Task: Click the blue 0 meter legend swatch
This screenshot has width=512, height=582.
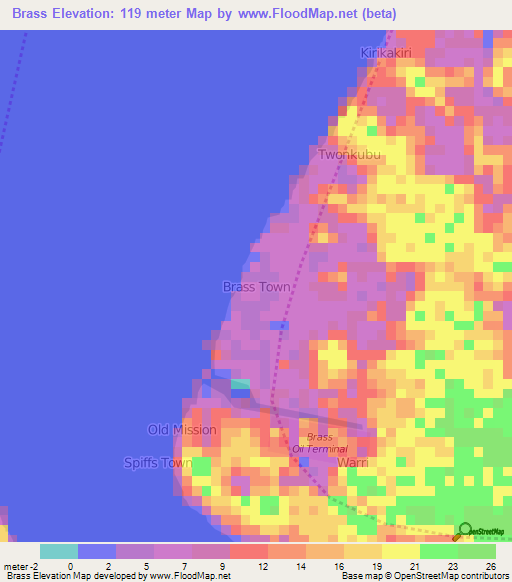Action: (97, 551)
